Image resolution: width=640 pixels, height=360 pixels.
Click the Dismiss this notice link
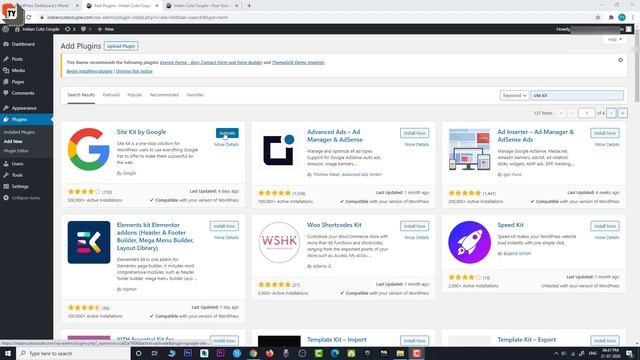pyautogui.click(x=134, y=71)
